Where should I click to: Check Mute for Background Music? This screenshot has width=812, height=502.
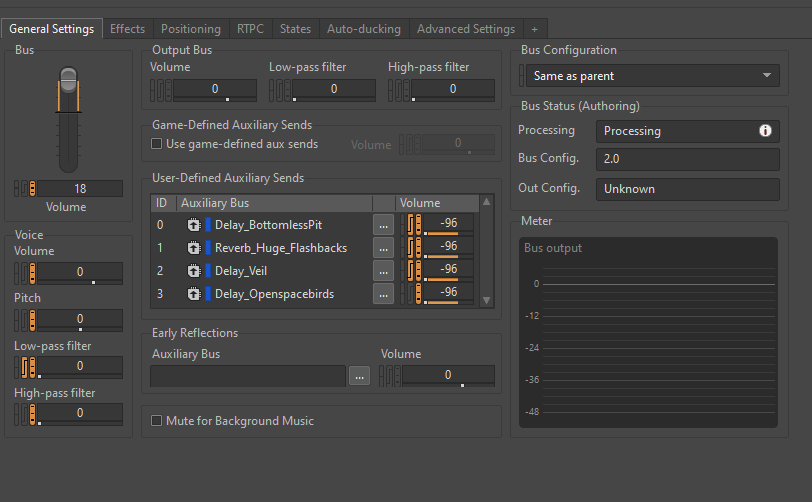coord(156,420)
